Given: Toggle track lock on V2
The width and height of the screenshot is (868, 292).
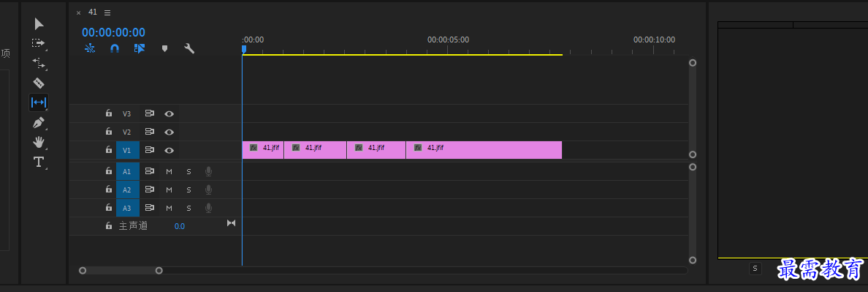Looking at the screenshot, I should (109, 131).
